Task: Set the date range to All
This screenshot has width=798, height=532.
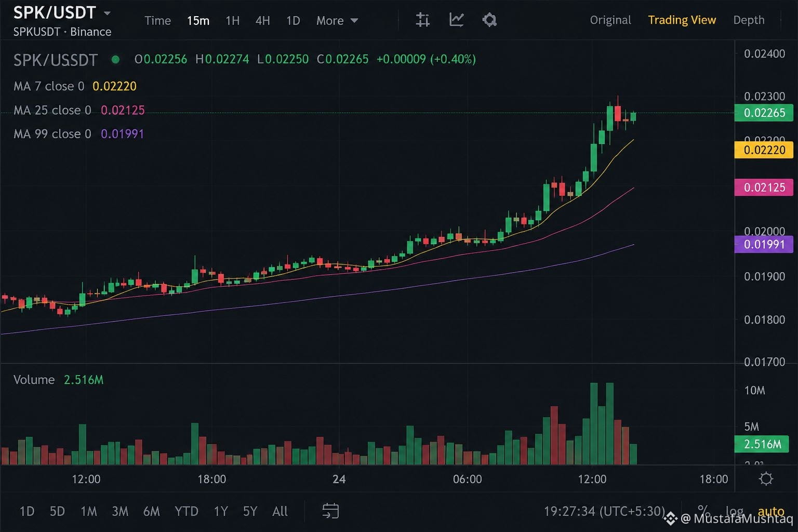Action: pos(280,511)
